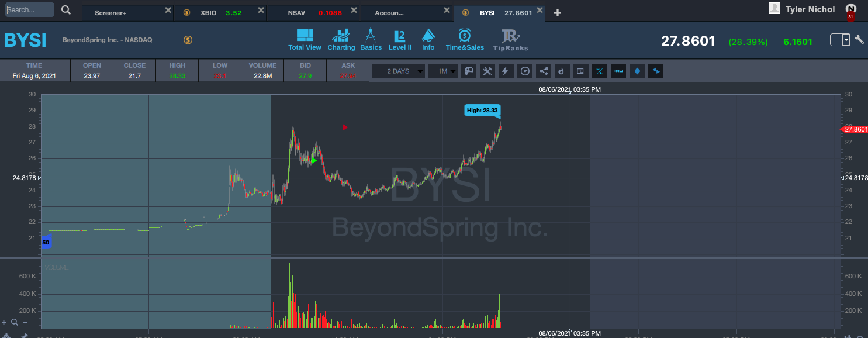Click the OPEN 23.97 quote cell
The image size is (868, 338).
(x=92, y=71)
